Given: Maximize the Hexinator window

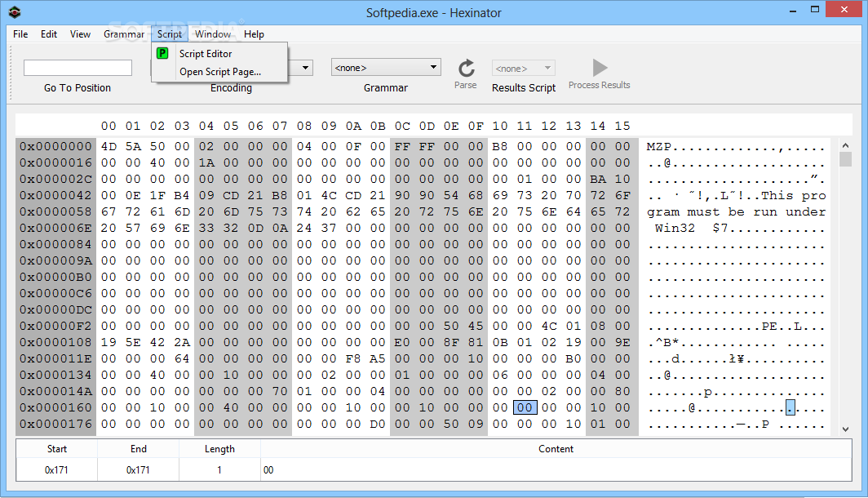Looking at the screenshot, I should (x=815, y=10).
